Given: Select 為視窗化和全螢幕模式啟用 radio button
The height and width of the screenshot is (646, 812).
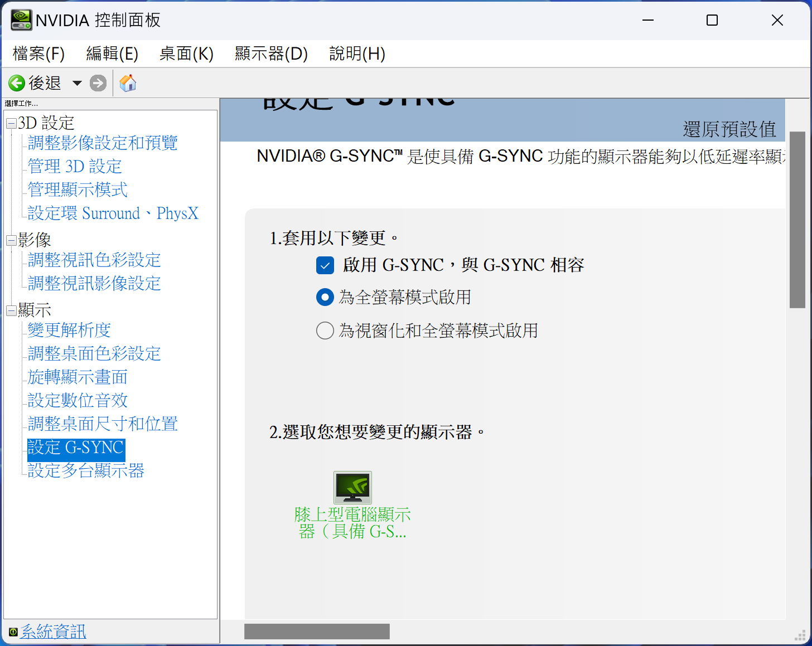Looking at the screenshot, I should pos(325,331).
